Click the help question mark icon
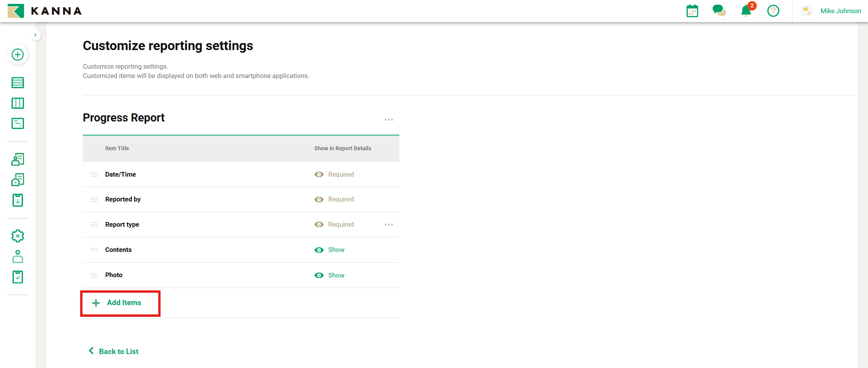The image size is (868, 368). 773,11
